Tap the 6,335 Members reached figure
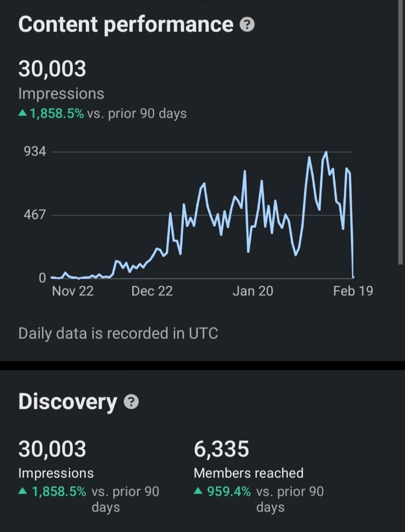Image resolution: width=405 pixels, height=532 pixels. pyautogui.click(x=221, y=449)
